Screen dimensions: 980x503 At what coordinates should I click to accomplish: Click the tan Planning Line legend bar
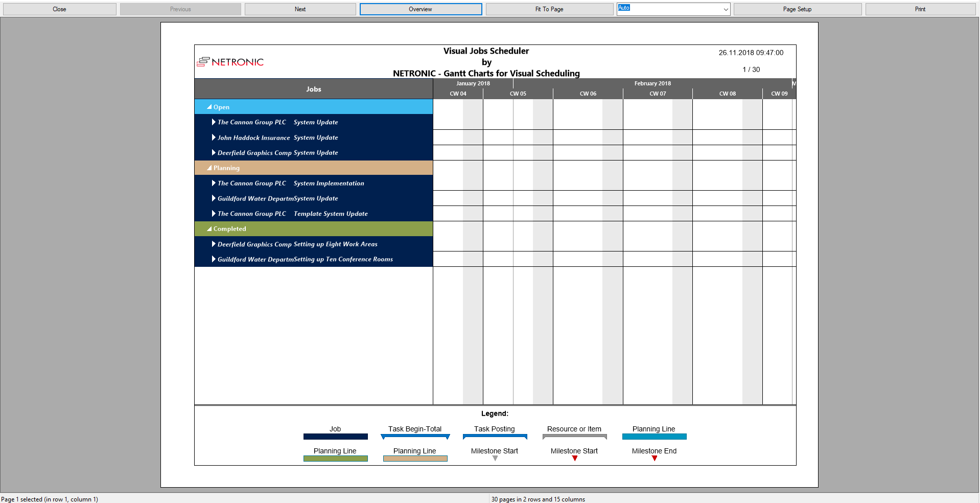tap(415, 459)
